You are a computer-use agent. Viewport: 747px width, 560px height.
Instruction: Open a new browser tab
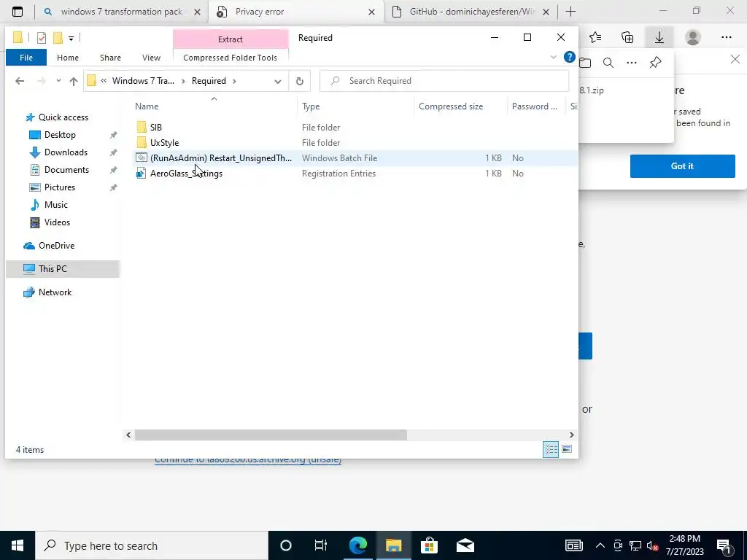pyautogui.click(x=570, y=12)
